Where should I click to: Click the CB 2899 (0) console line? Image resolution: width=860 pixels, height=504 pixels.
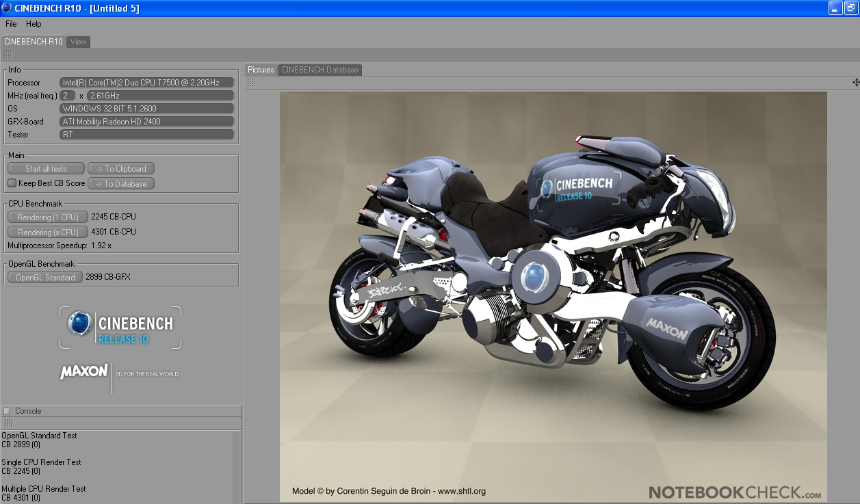21,445
